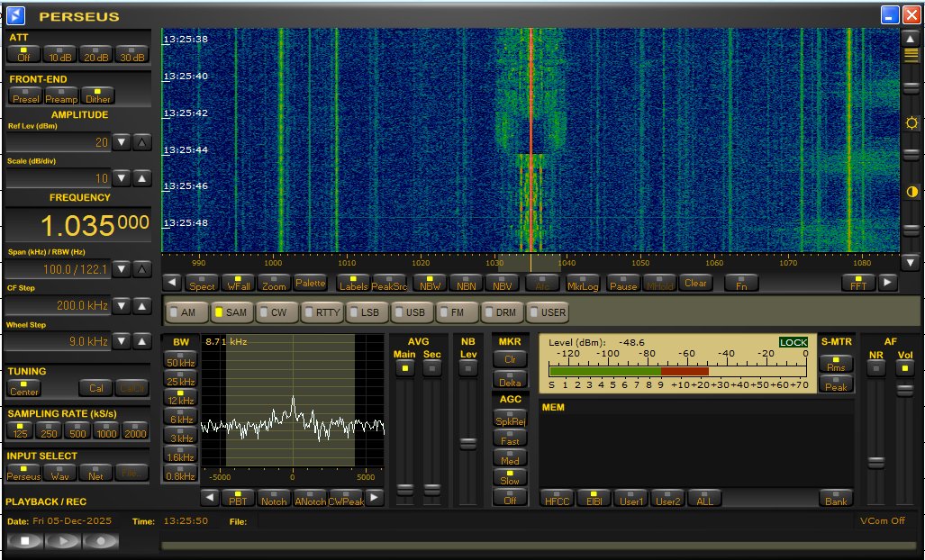Viewport: 925px width, 560px height.
Task: Increase Span/RBW with up arrow
Action: point(141,269)
